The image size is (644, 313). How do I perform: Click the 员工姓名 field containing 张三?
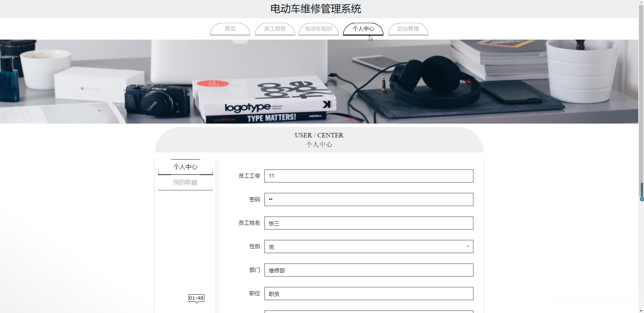coord(369,223)
